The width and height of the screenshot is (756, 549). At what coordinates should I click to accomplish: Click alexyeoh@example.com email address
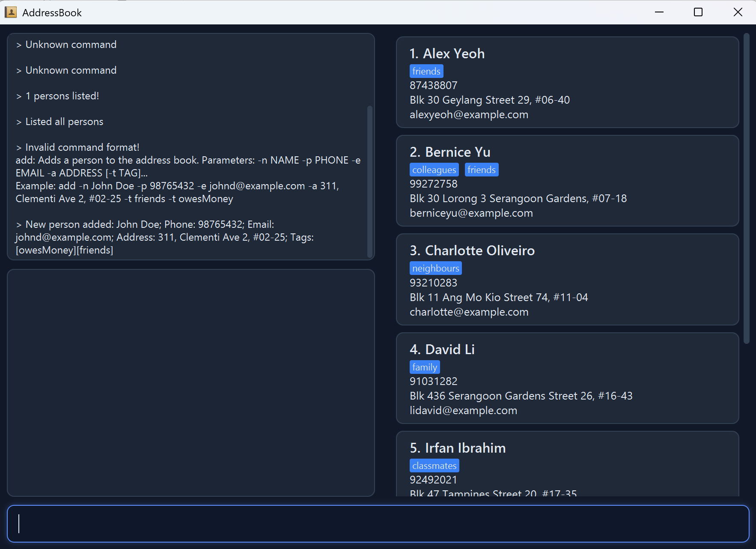point(469,115)
